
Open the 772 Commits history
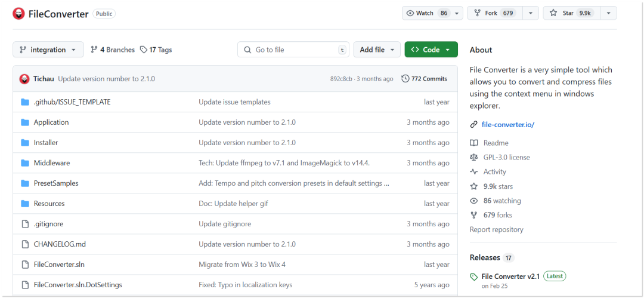(x=424, y=79)
